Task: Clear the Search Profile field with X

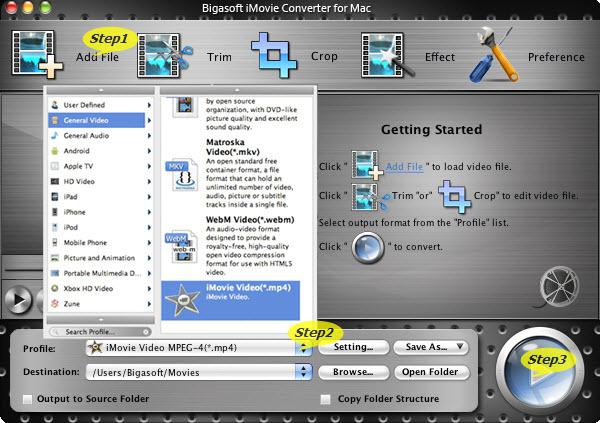Action: tap(146, 332)
